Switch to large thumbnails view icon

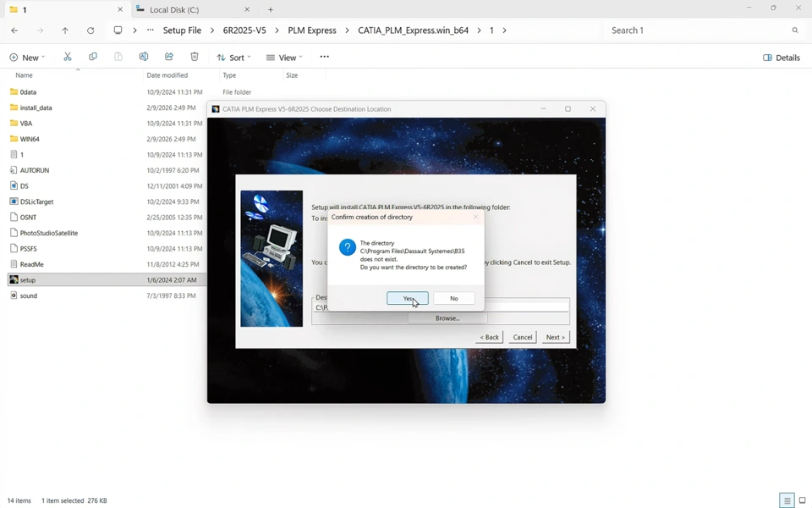click(x=802, y=500)
